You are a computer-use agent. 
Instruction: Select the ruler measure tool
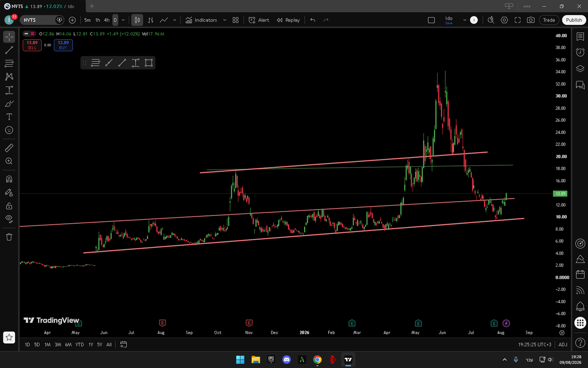pos(9,147)
